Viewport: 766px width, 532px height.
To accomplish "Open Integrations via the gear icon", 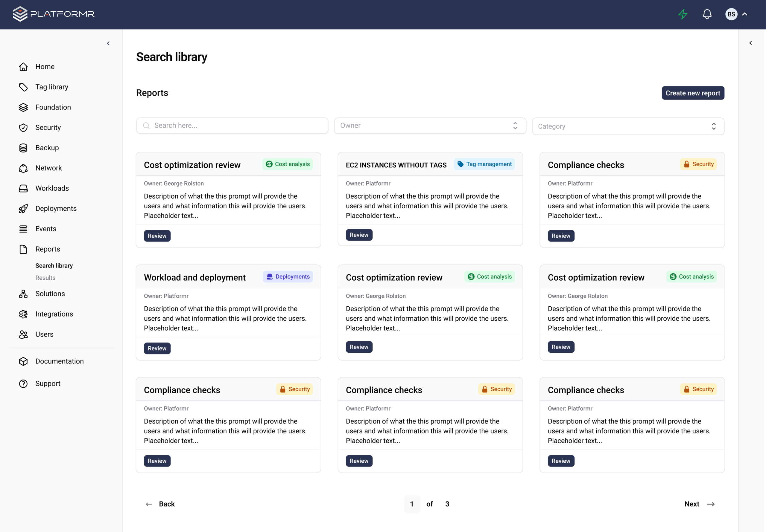I will click(23, 314).
